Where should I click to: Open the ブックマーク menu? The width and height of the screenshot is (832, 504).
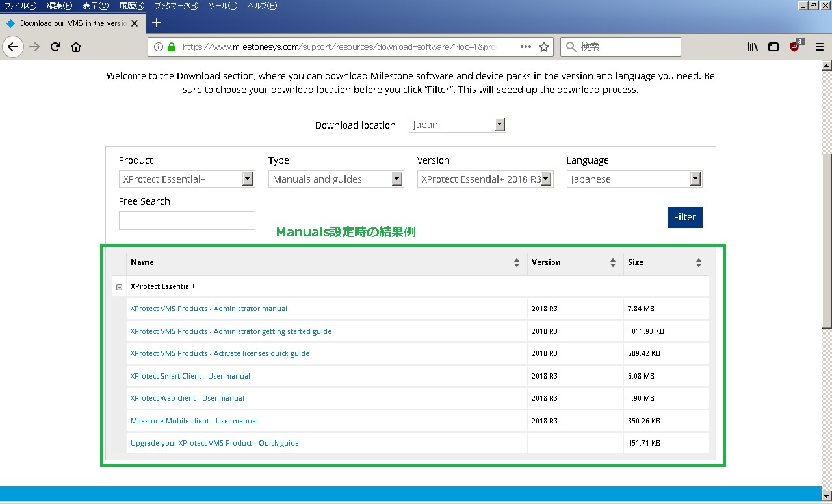click(x=176, y=6)
